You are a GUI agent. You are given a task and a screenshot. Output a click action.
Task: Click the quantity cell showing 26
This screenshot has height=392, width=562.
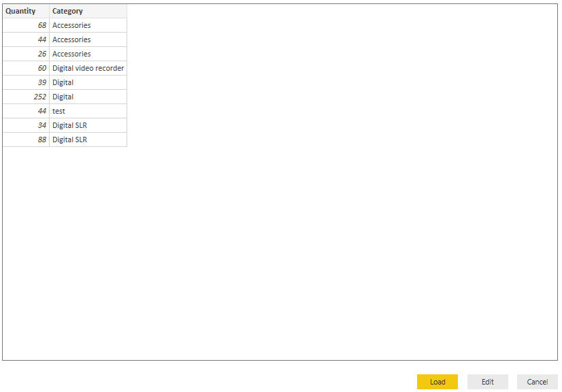pos(26,54)
